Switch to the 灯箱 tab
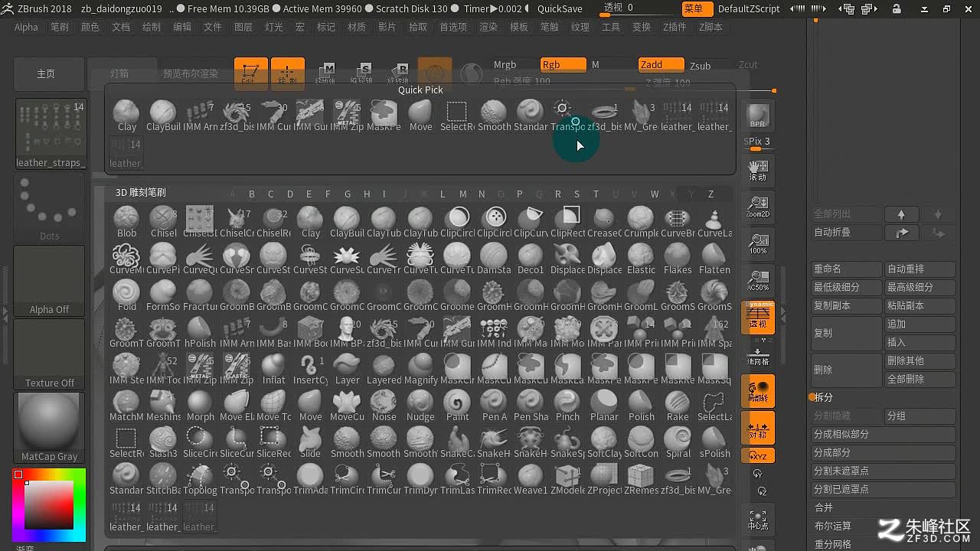Image resolution: width=980 pixels, height=551 pixels. pyautogui.click(x=119, y=73)
